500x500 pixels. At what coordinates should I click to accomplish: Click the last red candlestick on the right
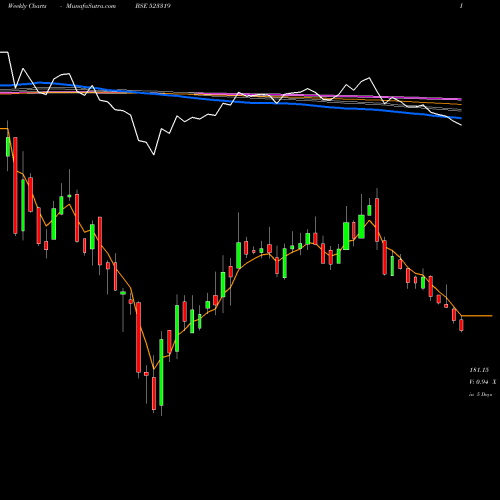pyautogui.click(x=461, y=325)
